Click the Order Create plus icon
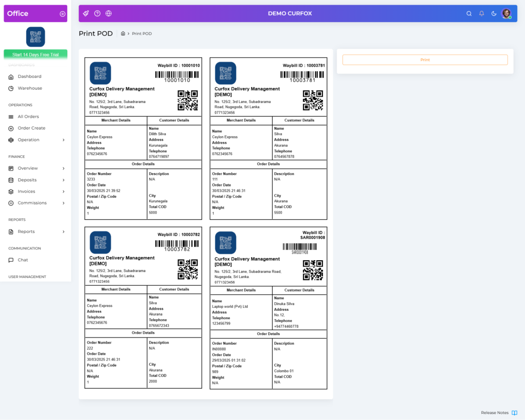 coord(11,129)
